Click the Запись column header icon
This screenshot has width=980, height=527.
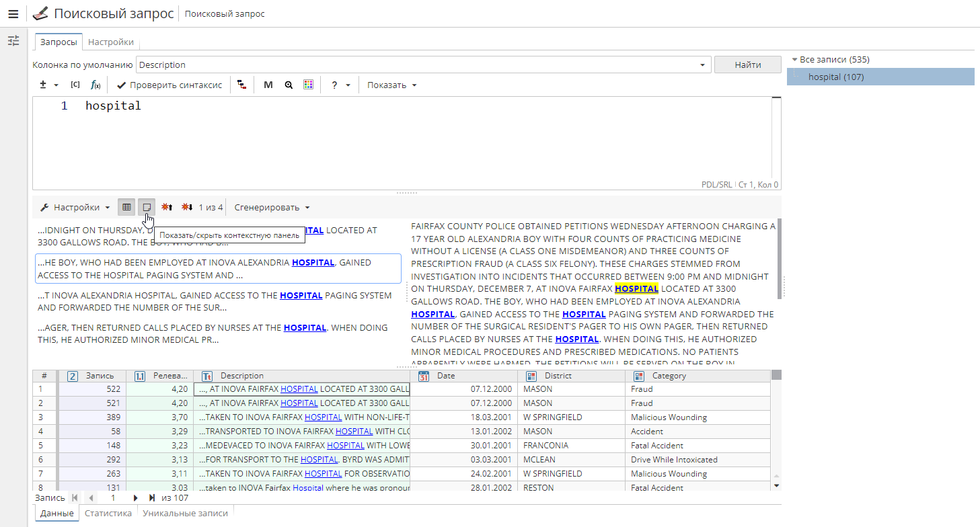tap(73, 376)
